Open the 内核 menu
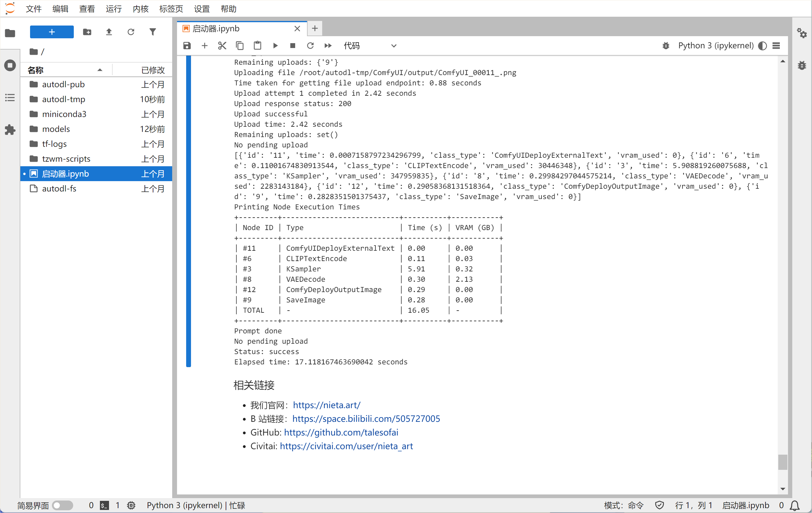This screenshot has width=812, height=513. click(140, 9)
